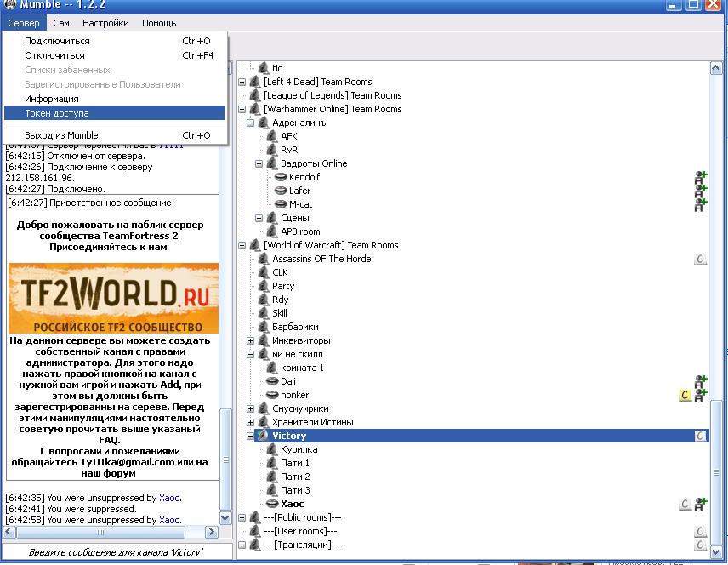
Task: Close the open Сервер menu from the menu bar
Action: coord(24,23)
